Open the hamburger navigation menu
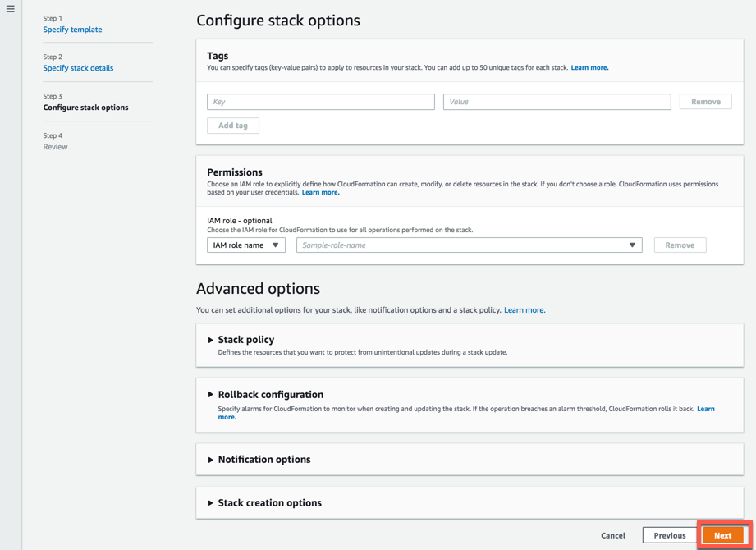The width and height of the screenshot is (756, 550). (x=11, y=9)
